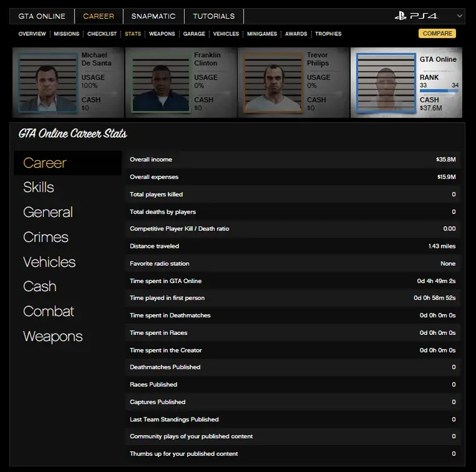Viewport: 476px width, 472px height.
Task: Expand the platform selector chevron
Action: [460, 16]
